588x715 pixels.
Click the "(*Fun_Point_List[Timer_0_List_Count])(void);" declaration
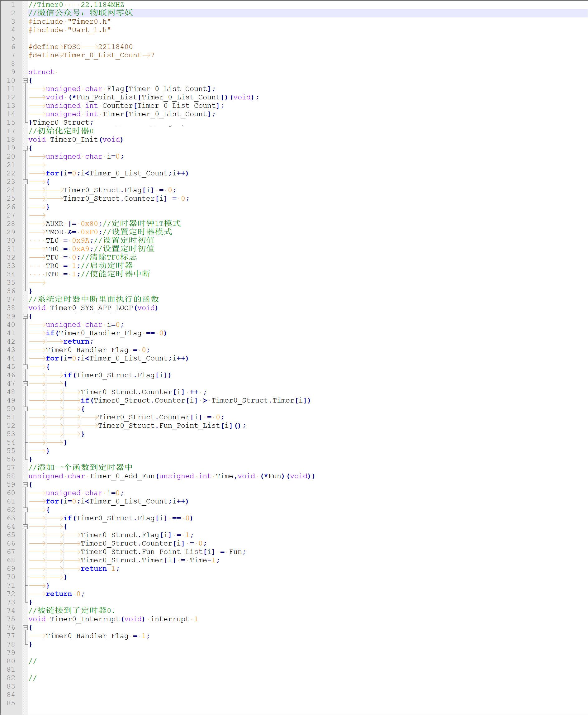coord(164,97)
